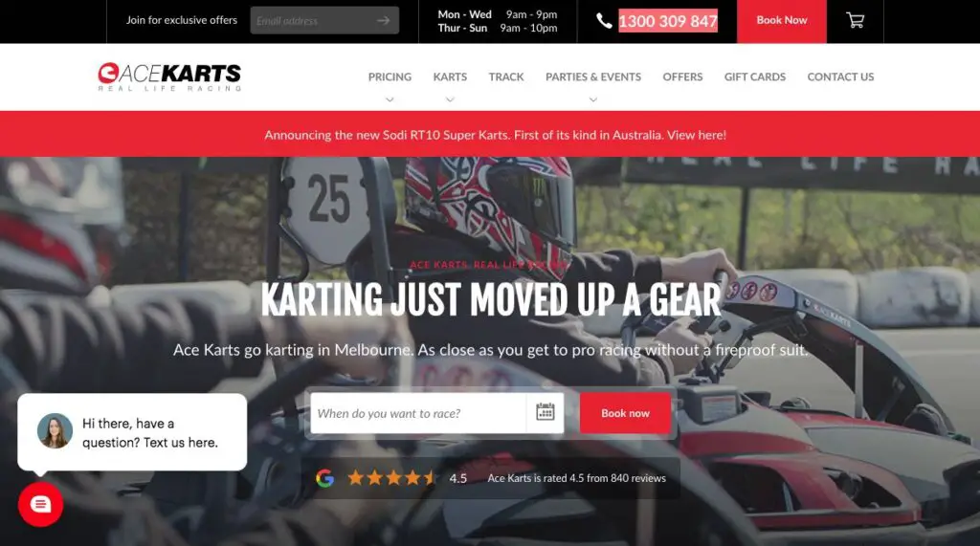Expand the Parties & Events chevron
980x546 pixels.
(593, 99)
